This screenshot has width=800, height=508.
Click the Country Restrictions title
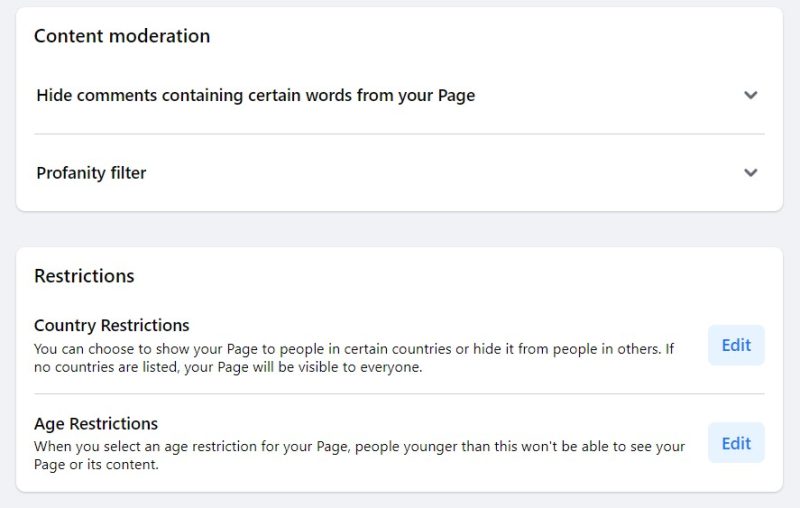tap(112, 325)
